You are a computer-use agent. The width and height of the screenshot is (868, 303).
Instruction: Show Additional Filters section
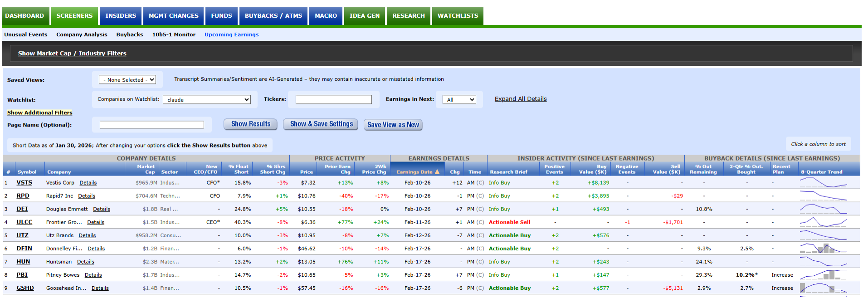(40, 112)
